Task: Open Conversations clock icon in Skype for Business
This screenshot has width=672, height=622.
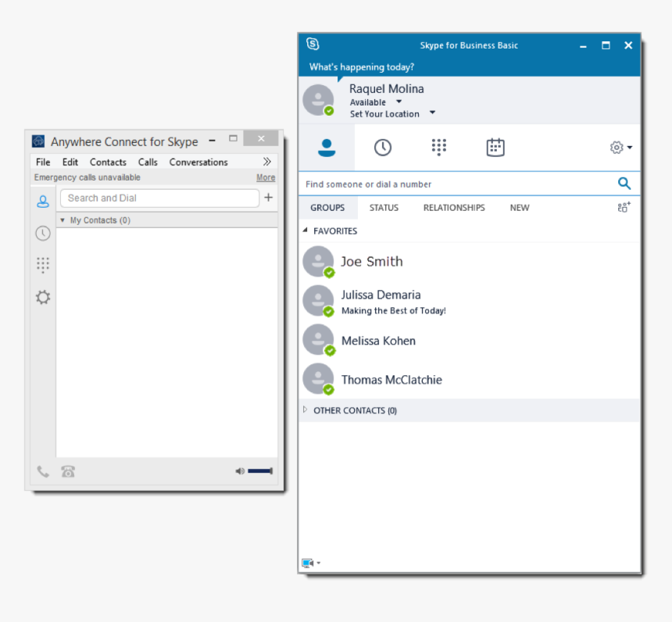Action: coord(383,148)
